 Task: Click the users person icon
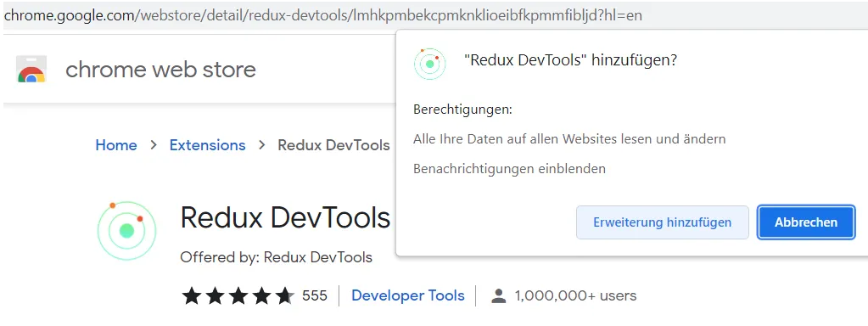pos(499,296)
